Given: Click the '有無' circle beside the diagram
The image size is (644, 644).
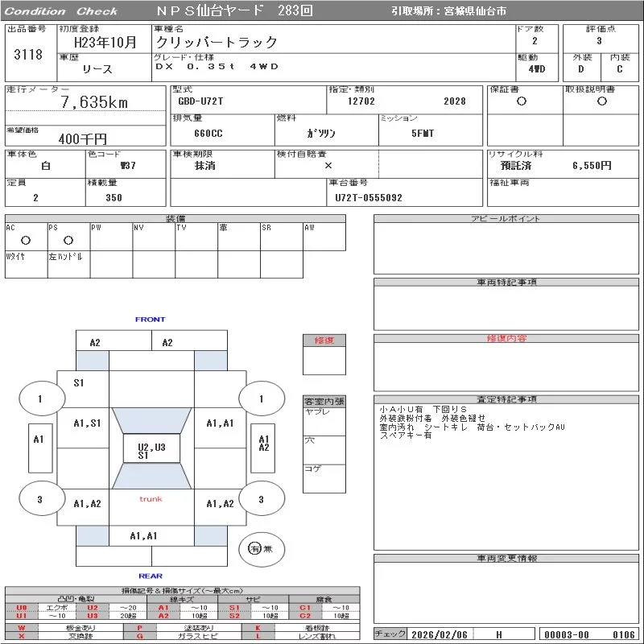Looking at the screenshot, I should (x=261, y=549).
